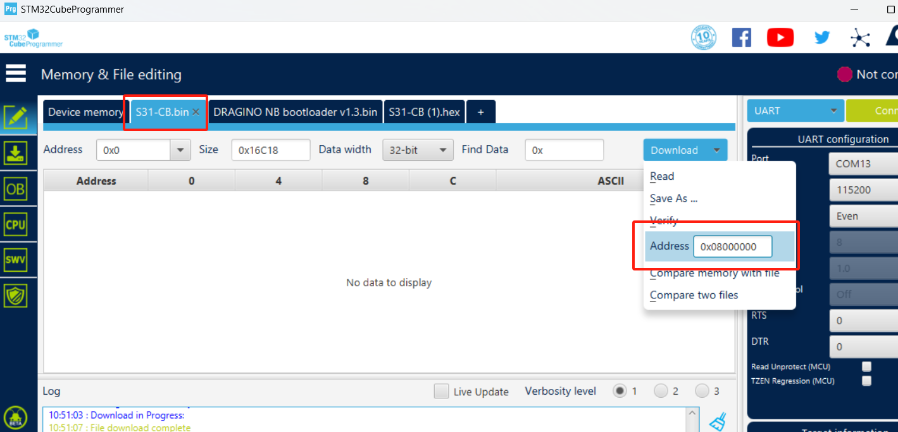Click the column header labeled 4

click(278, 181)
